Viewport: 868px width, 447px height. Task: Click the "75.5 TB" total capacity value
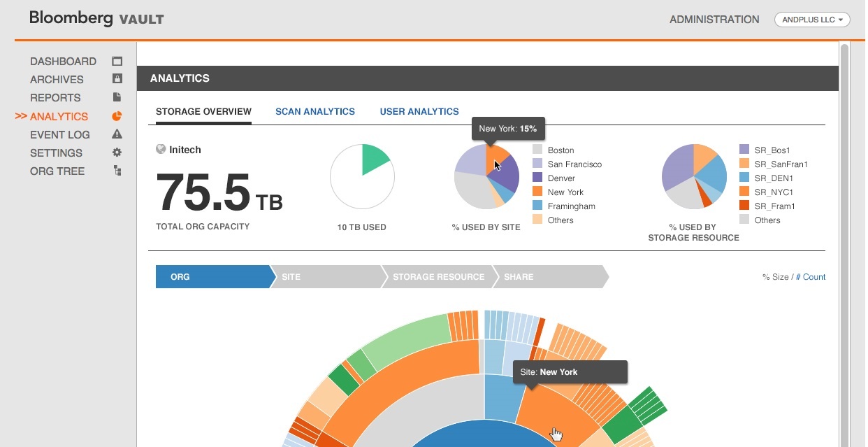219,192
